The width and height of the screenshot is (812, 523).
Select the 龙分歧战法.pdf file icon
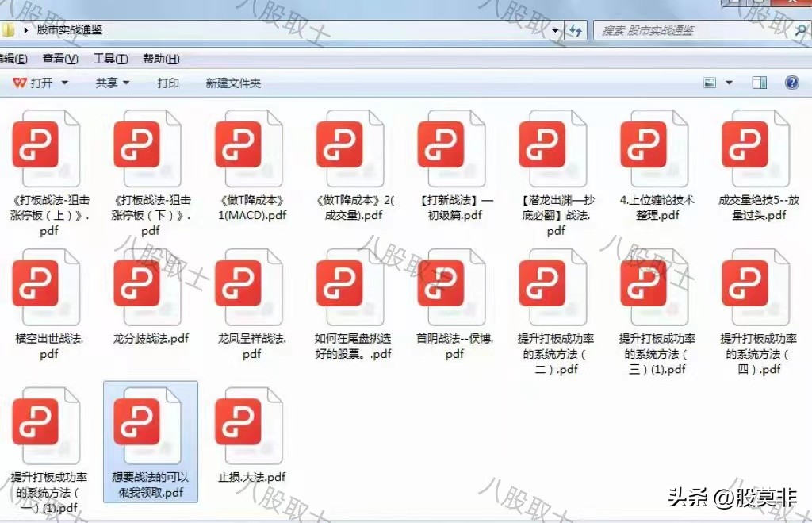coord(147,286)
